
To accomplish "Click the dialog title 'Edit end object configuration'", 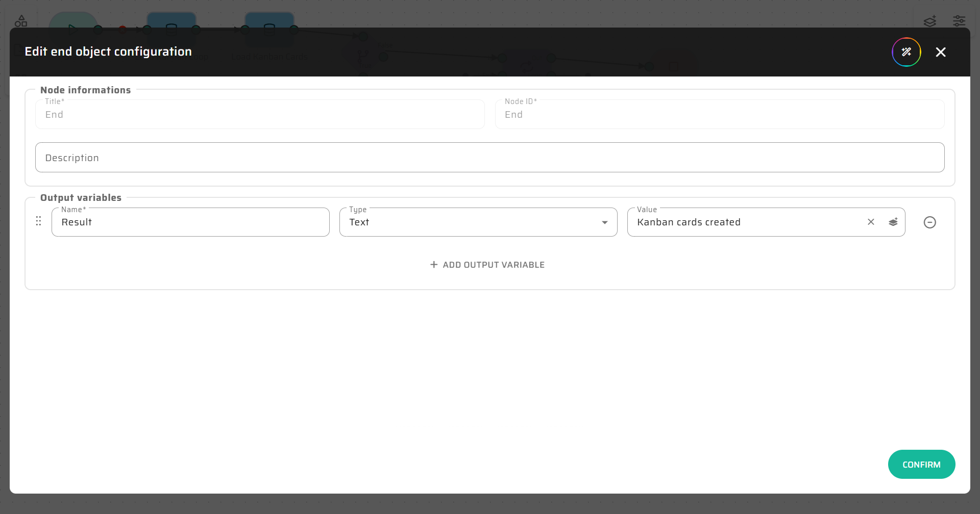I will (108, 52).
